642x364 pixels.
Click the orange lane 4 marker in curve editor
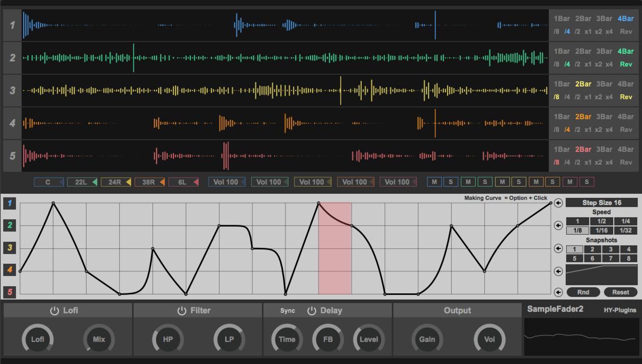pyautogui.click(x=8, y=269)
